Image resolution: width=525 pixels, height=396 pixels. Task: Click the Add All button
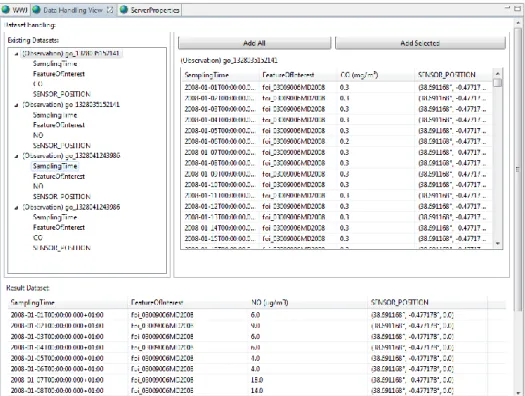point(254,43)
